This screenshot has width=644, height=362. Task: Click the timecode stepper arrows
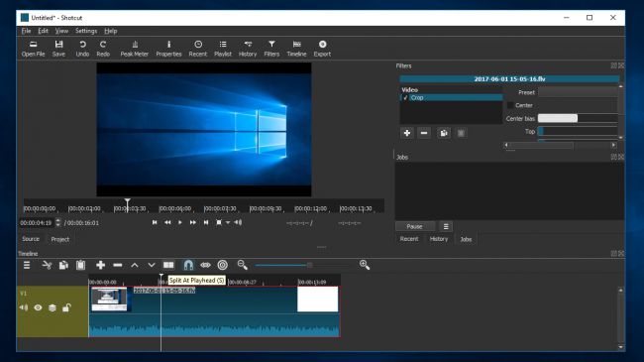tap(57, 222)
